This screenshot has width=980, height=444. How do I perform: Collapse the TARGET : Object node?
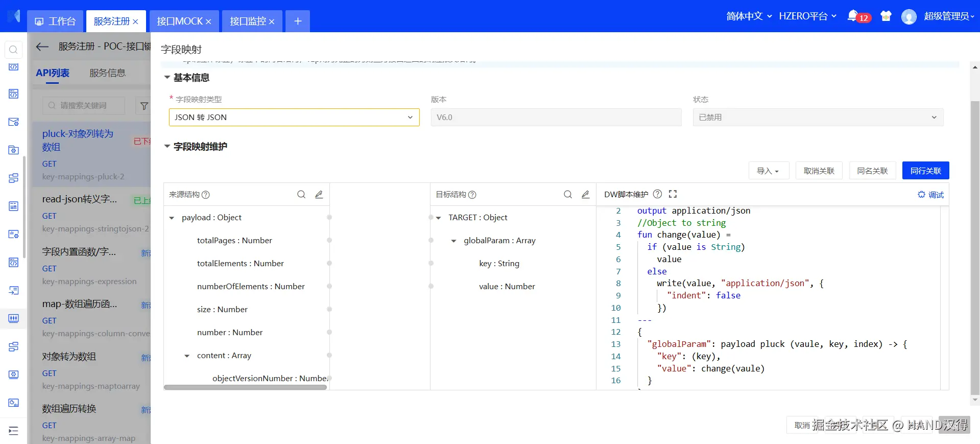tap(439, 218)
